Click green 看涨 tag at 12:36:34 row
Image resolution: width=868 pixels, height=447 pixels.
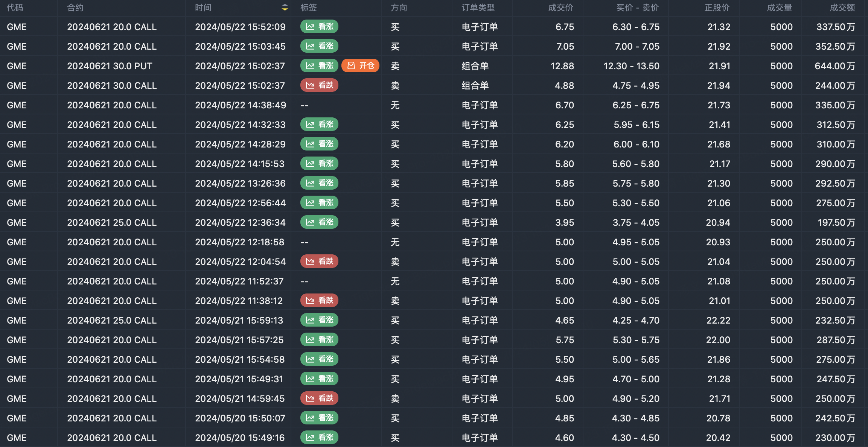click(319, 222)
